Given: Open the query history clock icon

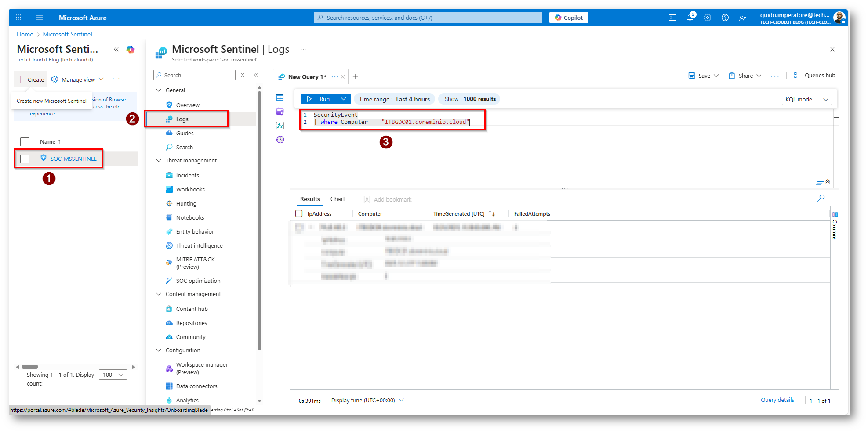Looking at the screenshot, I should point(280,140).
